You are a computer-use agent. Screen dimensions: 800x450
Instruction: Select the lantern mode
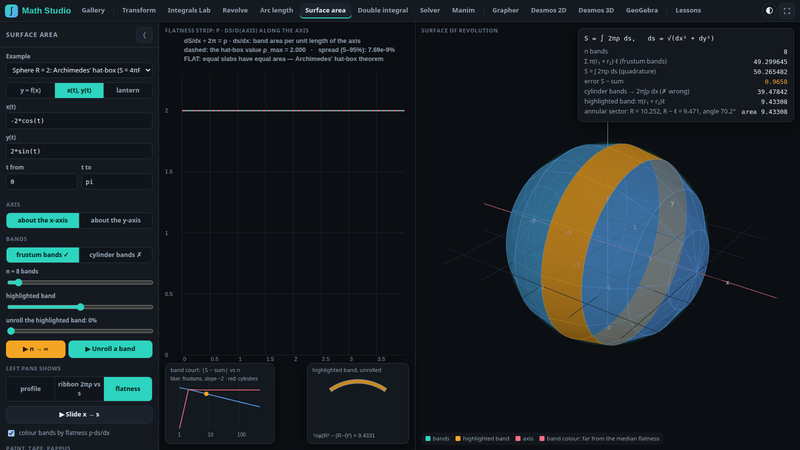[128, 90]
